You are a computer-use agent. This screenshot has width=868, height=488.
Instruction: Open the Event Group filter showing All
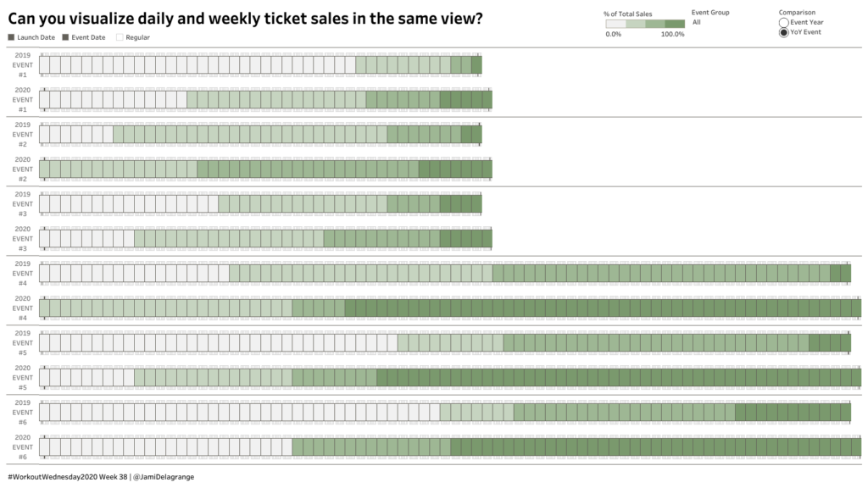pos(697,22)
